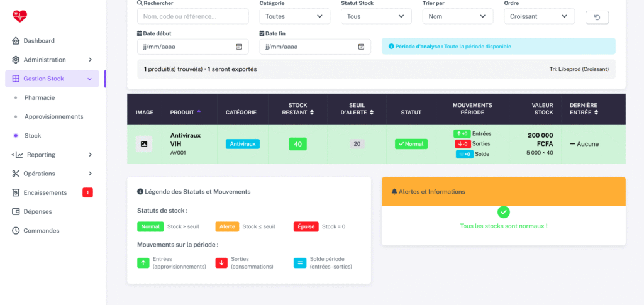Sort by Stock Restant column arrows
The height and width of the screenshot is (305, 644).
[312, 113]
